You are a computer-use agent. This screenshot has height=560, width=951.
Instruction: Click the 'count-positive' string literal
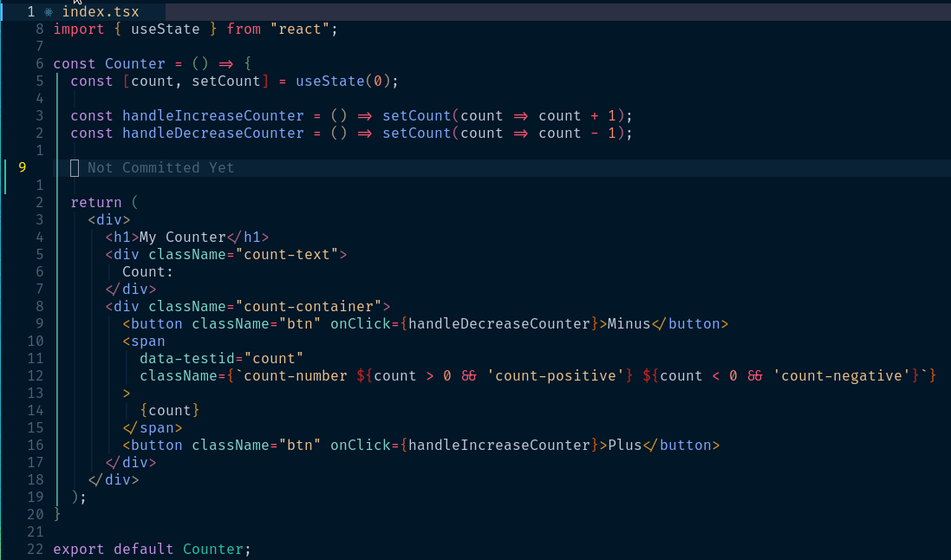pyautogui.click(x=555, y=376)
